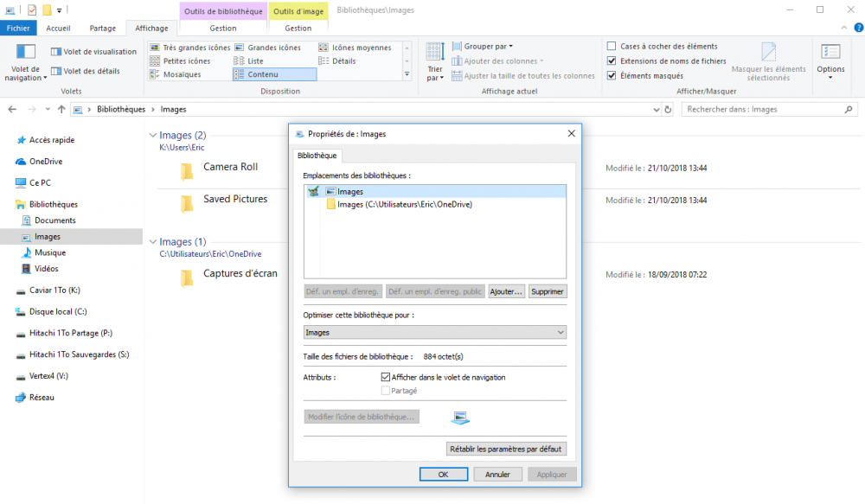The height and width of the screenshot is (504, 865).
Task: Collapse the ribbon with the chevron
Action: 844,28
